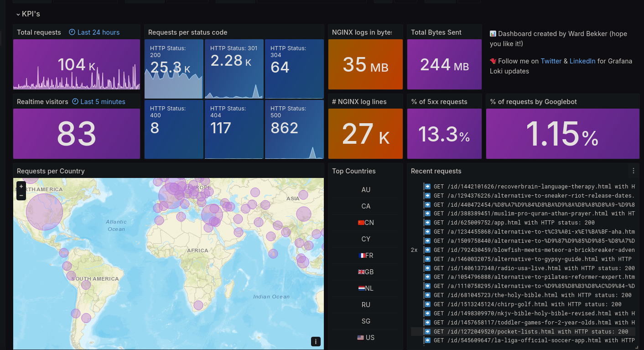Zoom in on the Requests per Country map
This screenshot has width=644, height=350.
click(21, 187)
